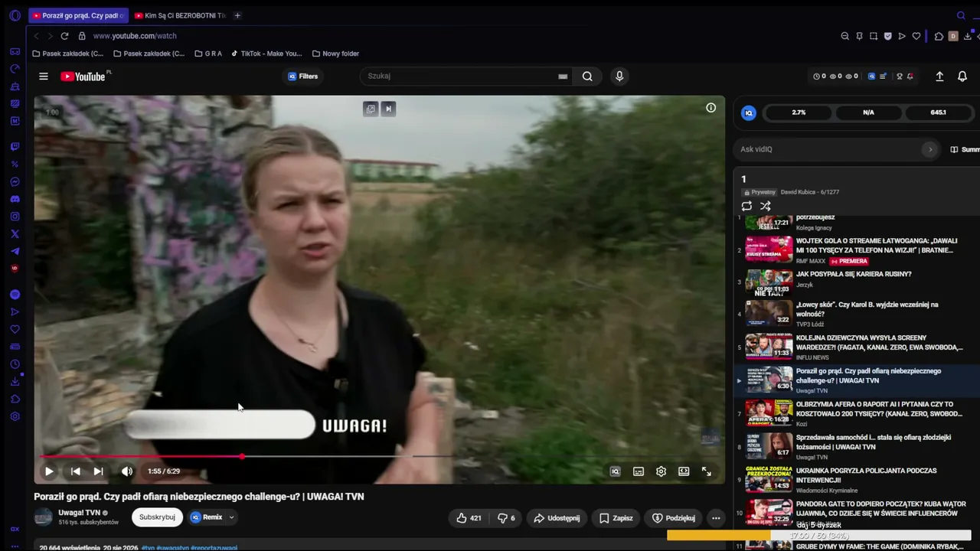Click the address bar URL

pos(135,36)
